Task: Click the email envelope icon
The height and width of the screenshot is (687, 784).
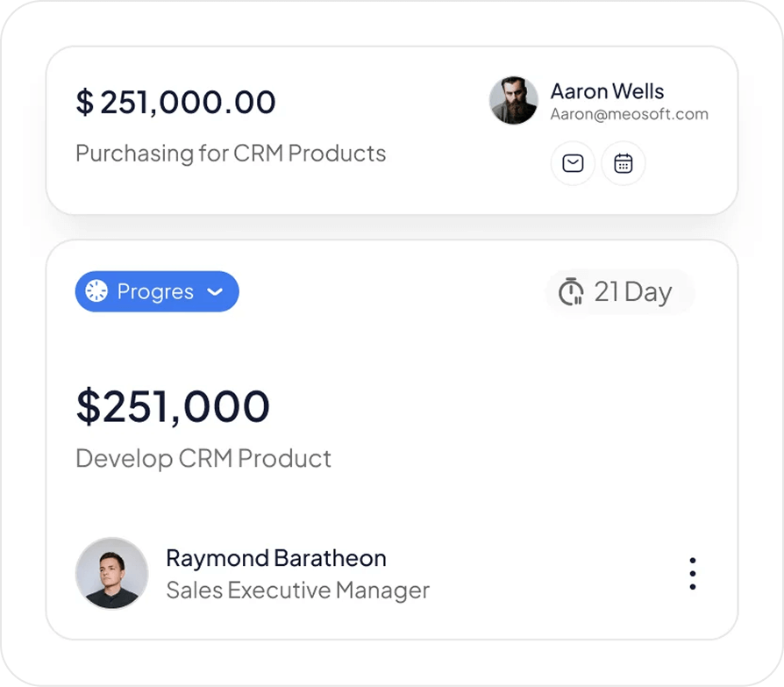Action: 573,164
